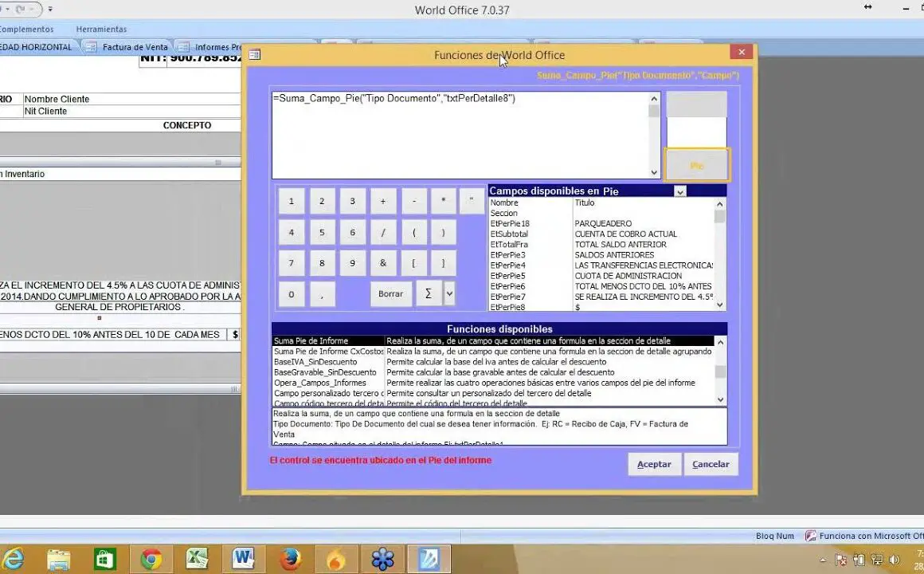The height and width of the screenshot is (574, 924).
Task: Open the volume tray icon
Action: [x=895, y=560]
